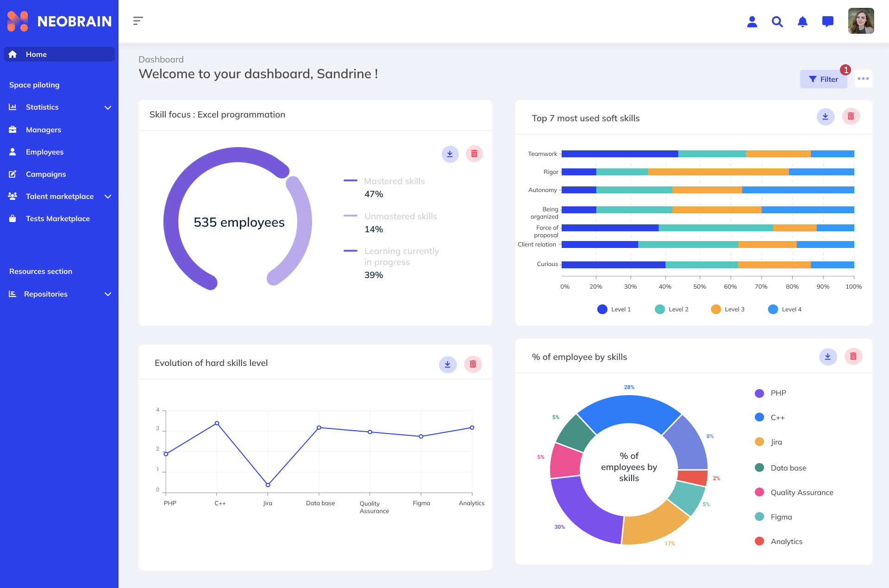Click Sandrine's profile picture
Image resolution: width=889 pixels, height=588 pixels.
861,21
